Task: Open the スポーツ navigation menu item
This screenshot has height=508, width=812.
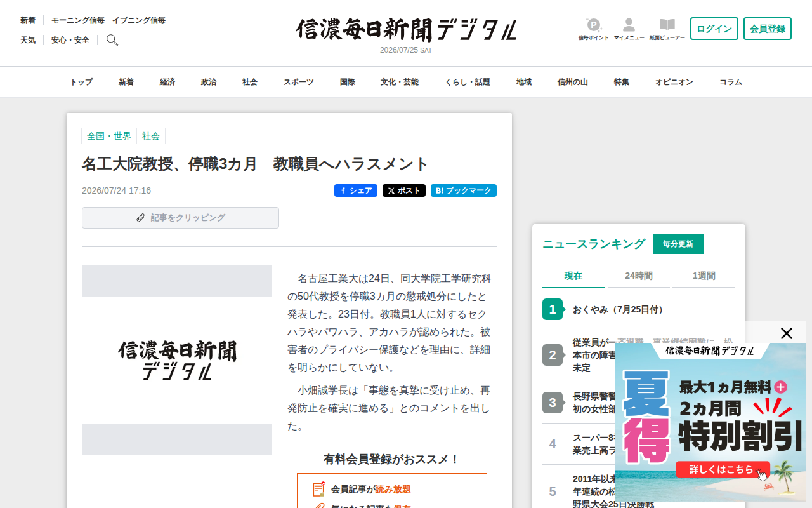Action: pyautogui.click(x=299, y=82)
